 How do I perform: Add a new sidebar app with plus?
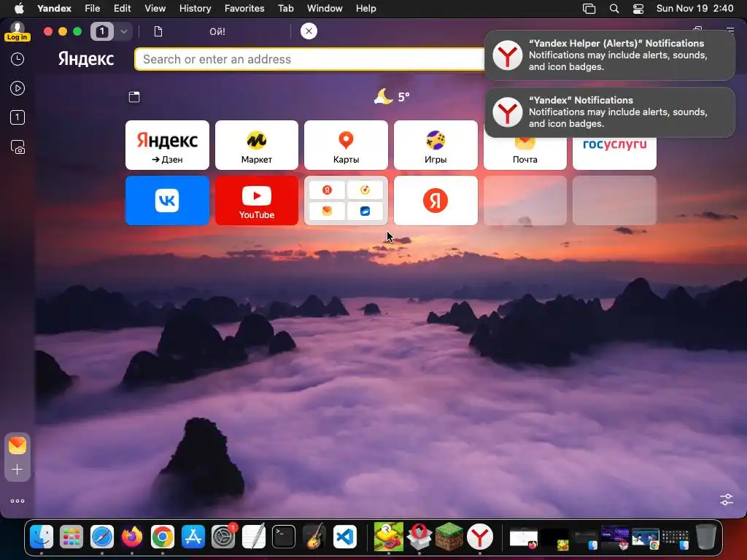18,470
